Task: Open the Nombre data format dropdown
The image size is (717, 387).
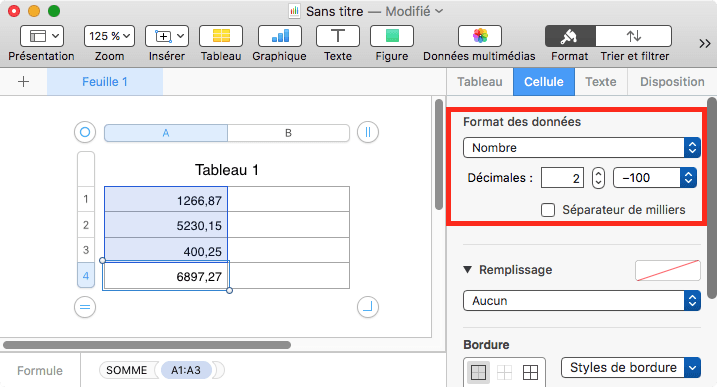Action: pos(582,148)
